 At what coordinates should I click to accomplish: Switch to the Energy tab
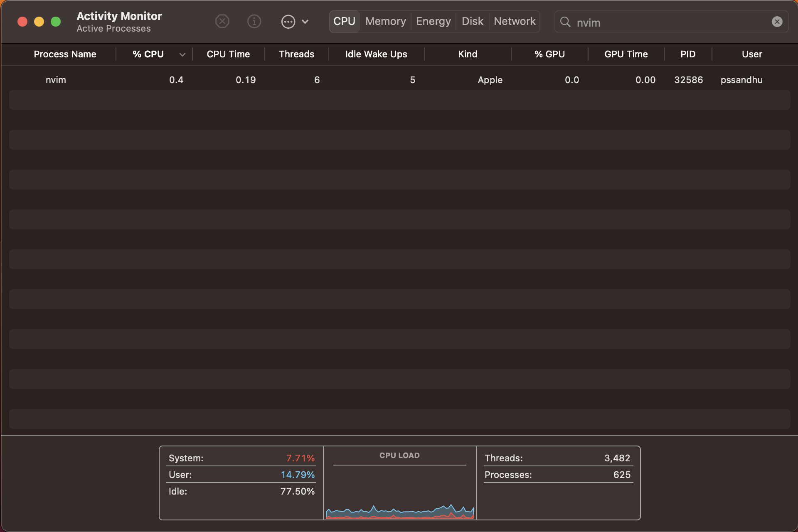[433, 21]
